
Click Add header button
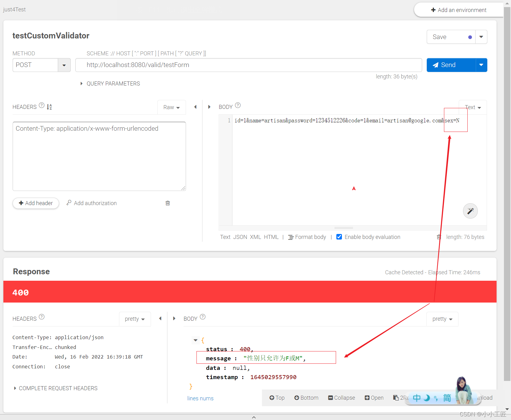[36, 203]
